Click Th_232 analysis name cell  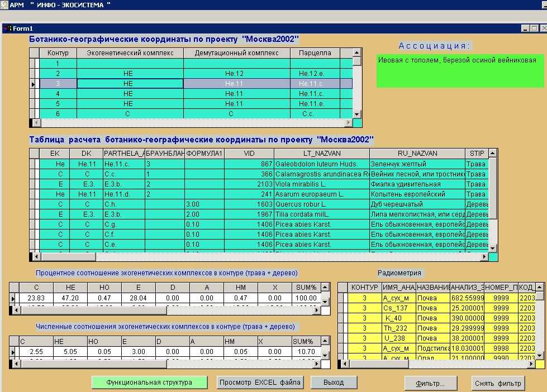(x=399, y=328)
